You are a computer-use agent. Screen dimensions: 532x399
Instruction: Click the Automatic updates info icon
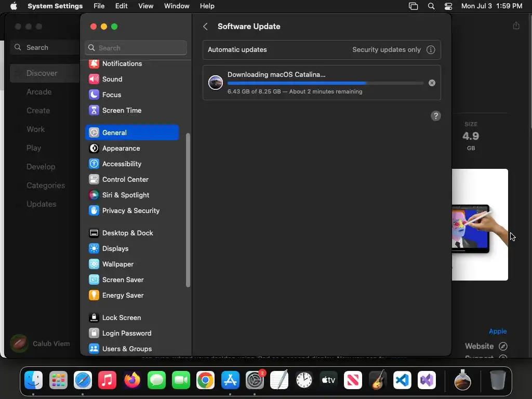click(x=431, y=50)
